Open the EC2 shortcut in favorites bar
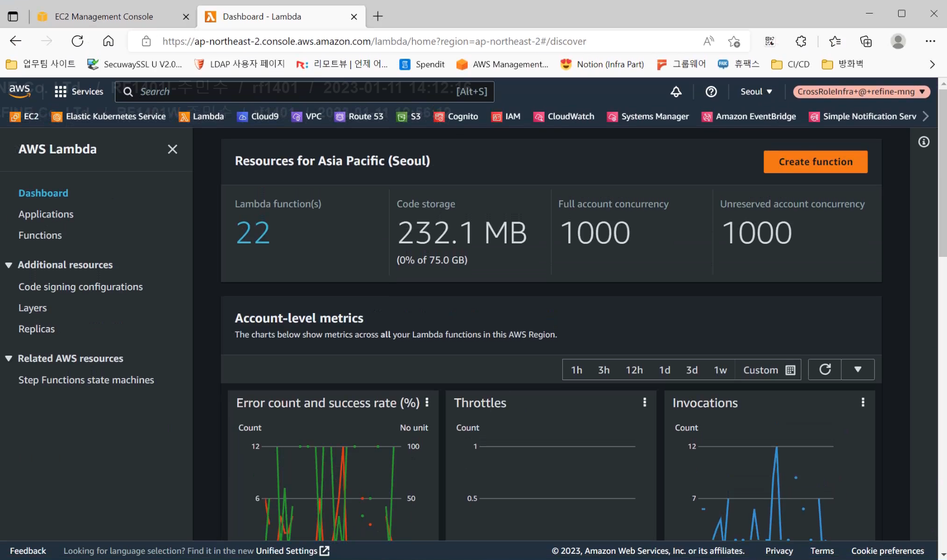The height and width of the screenshot is (560, 947). [24, 116]
